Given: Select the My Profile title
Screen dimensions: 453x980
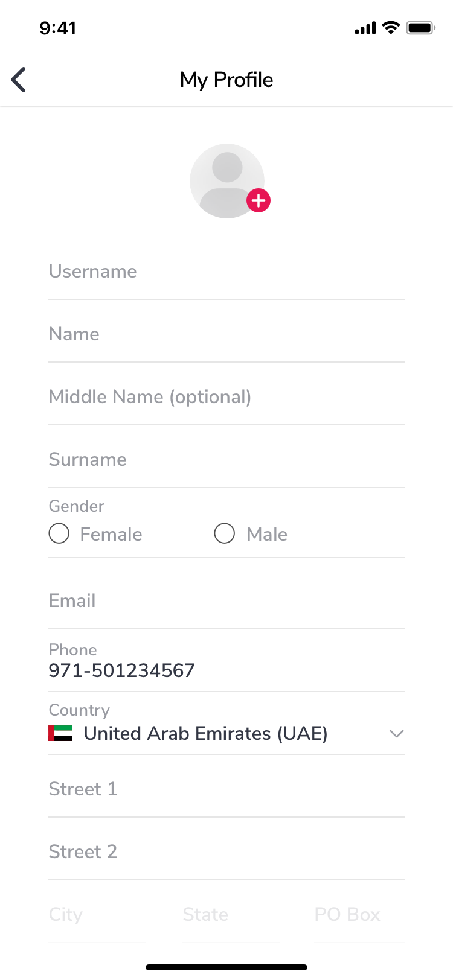Looking at the screenshot, I should pyautogui.click(x=226, y=79).
